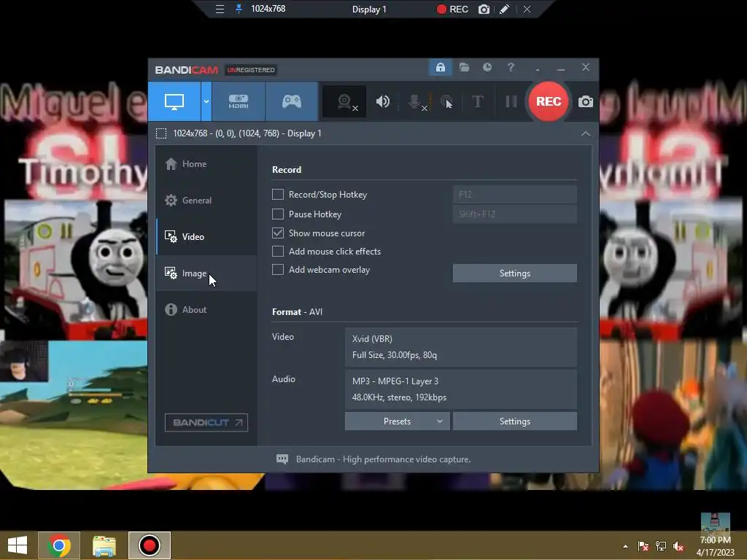Image resolution: width=747 pixels, height=560 pixels.
Task: Click Bandicam icon in taskbar
Action: [149, 545]
